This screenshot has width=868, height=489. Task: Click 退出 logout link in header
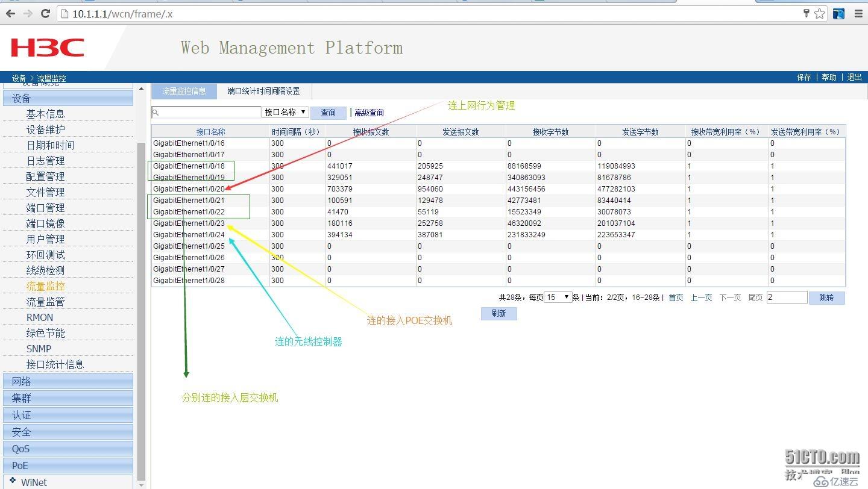click(x=854, y=77)
